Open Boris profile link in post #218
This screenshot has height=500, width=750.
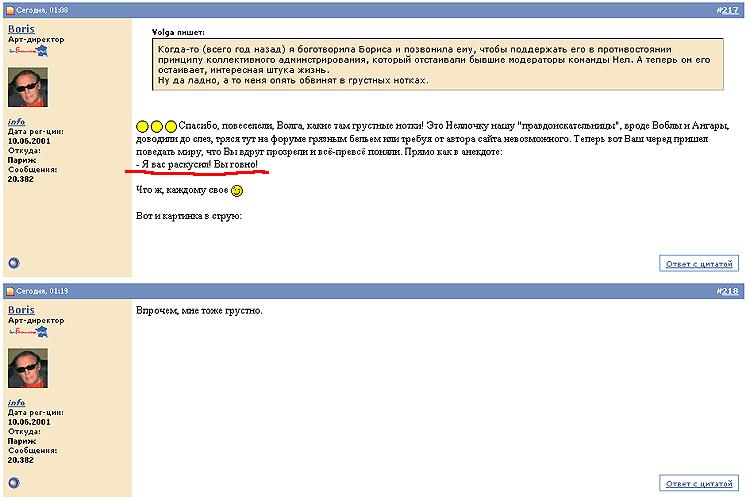point(21,310)
